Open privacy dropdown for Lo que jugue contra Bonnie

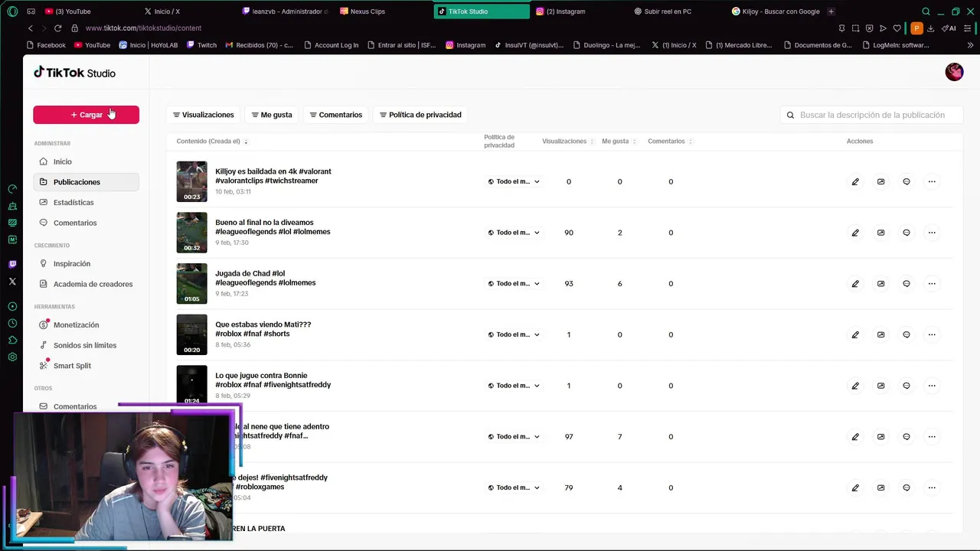pyautogui.click(x=514, y=386)
